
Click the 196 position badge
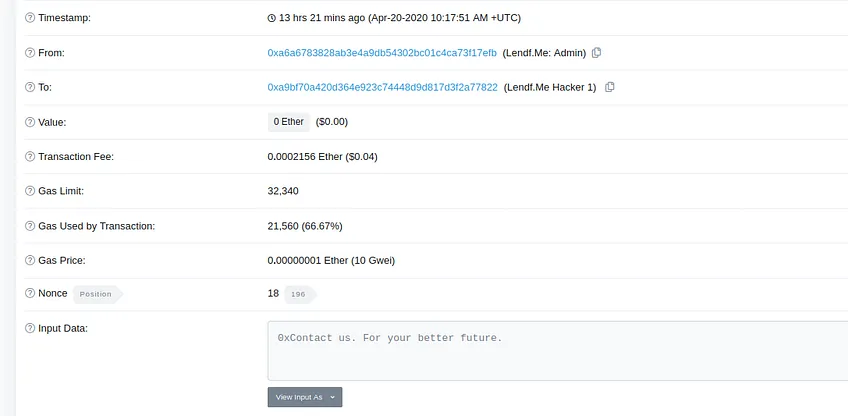pyautogui.click(x=300, y=294)
